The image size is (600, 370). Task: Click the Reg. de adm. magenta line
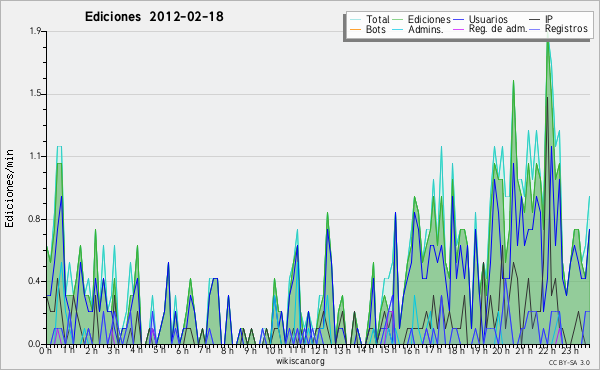458,29
